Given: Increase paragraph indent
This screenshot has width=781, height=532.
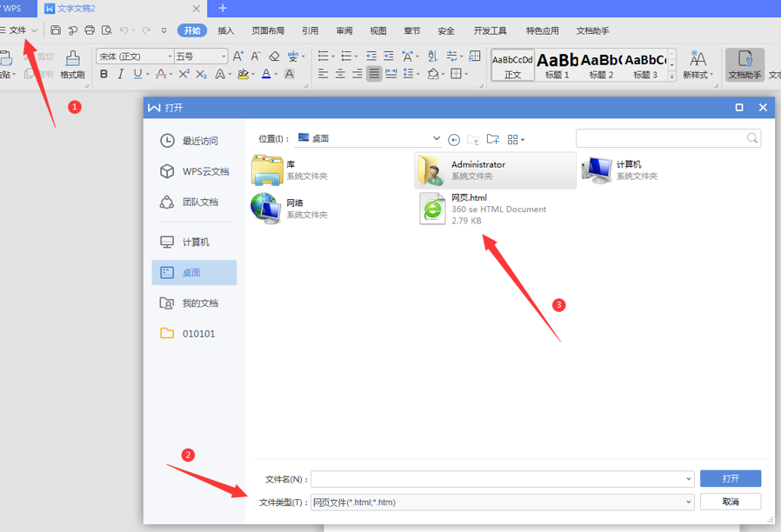Looking at the screenshot, I should point(389,56).
